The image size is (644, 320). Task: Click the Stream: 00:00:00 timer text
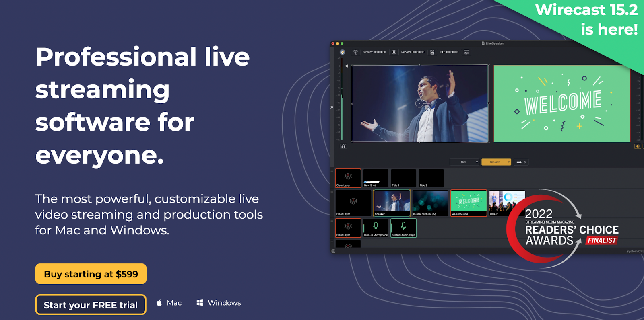tap(374, 52)
